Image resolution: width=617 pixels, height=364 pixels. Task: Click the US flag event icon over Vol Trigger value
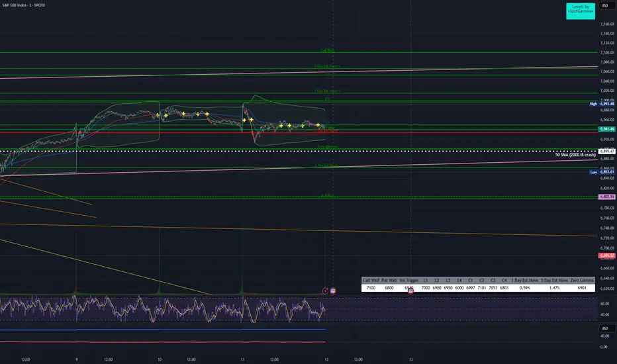point(410,291)
